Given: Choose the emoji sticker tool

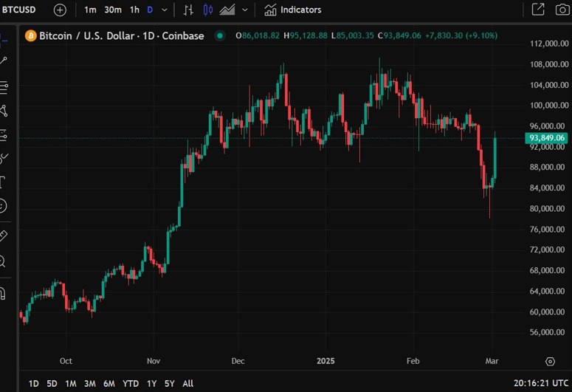Looking at the screenshot, I should tap(4, 205).
